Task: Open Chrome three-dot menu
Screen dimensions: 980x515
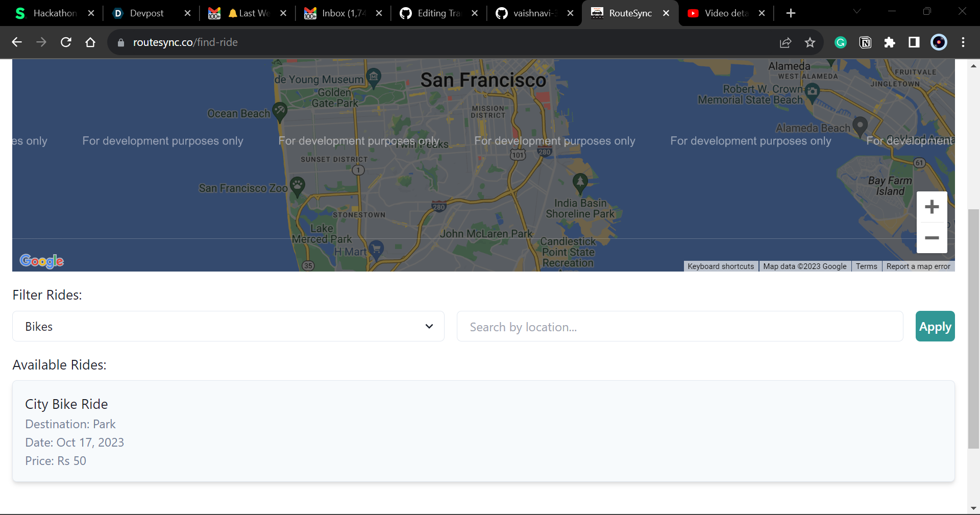Action: (963, 42)
